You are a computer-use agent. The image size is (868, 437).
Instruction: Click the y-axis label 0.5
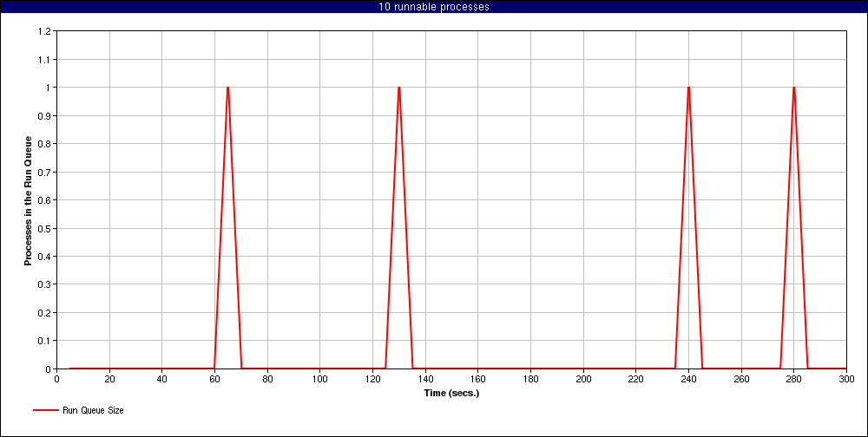46,228
